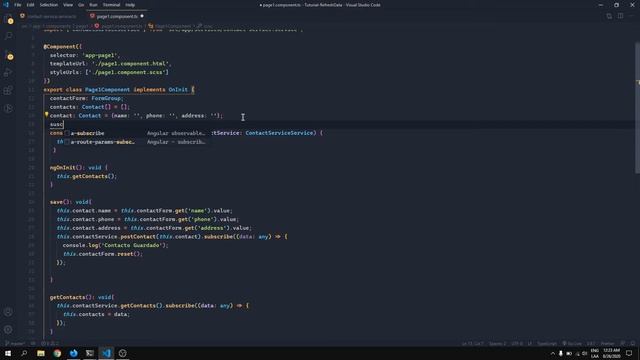The height and width of the screenshot is (360, 640).
Task: Click the unsaved dot on page1.component.ts tab
Action: tap(142, 16)
